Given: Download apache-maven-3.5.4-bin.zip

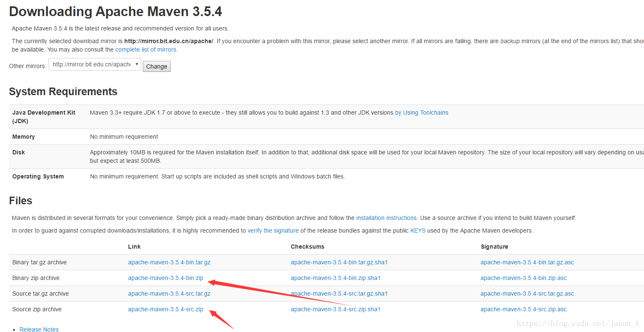Looking at the screenshot, I should pyautogui.click(x=166, y=278).
